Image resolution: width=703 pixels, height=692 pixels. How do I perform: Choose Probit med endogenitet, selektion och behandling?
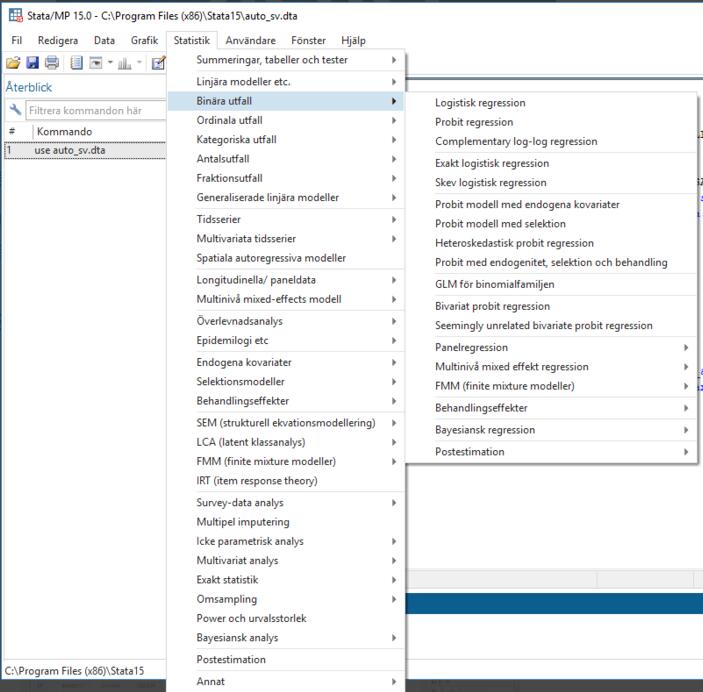551,262
